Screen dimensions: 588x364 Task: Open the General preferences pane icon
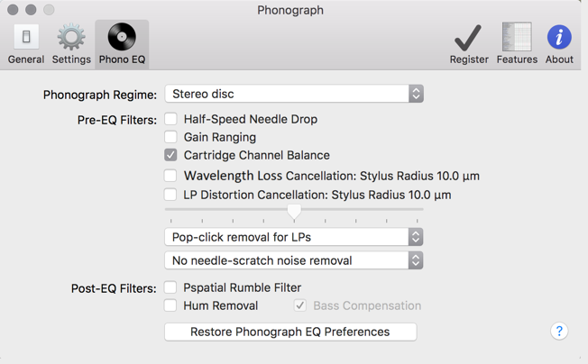26,37
